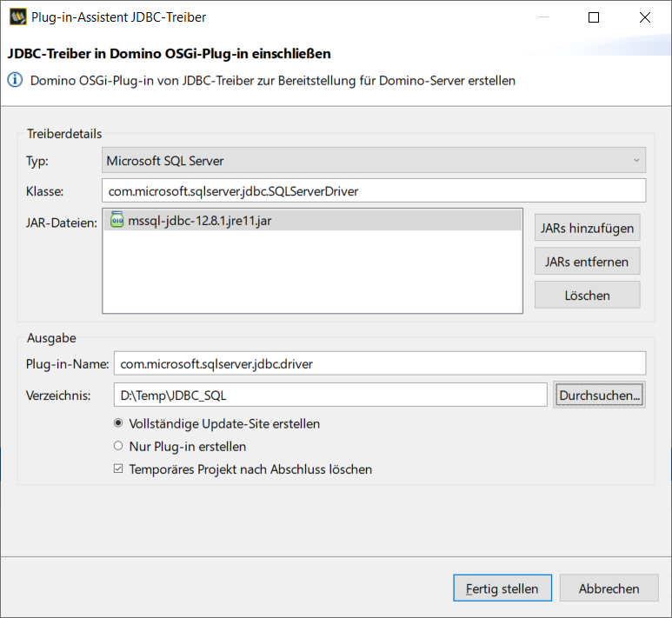672x618 pixels.
Task: Click the Löschen button
Action: (x=587, y=296)
